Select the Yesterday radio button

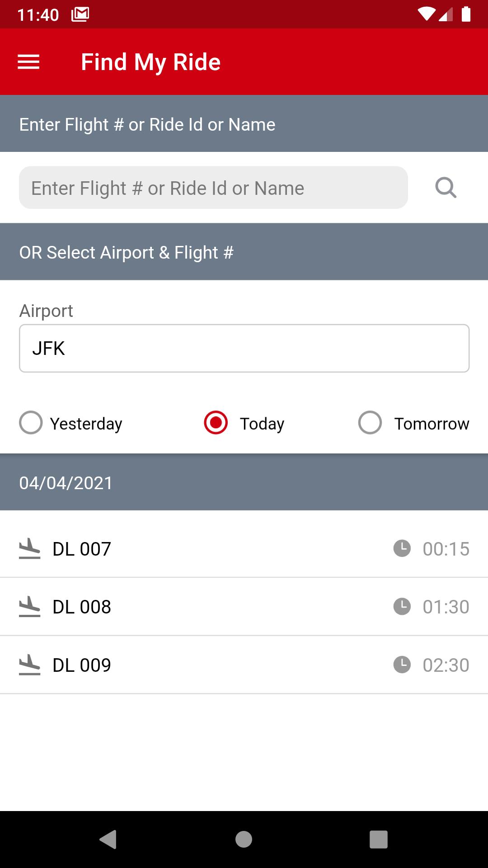pos(31,423)
